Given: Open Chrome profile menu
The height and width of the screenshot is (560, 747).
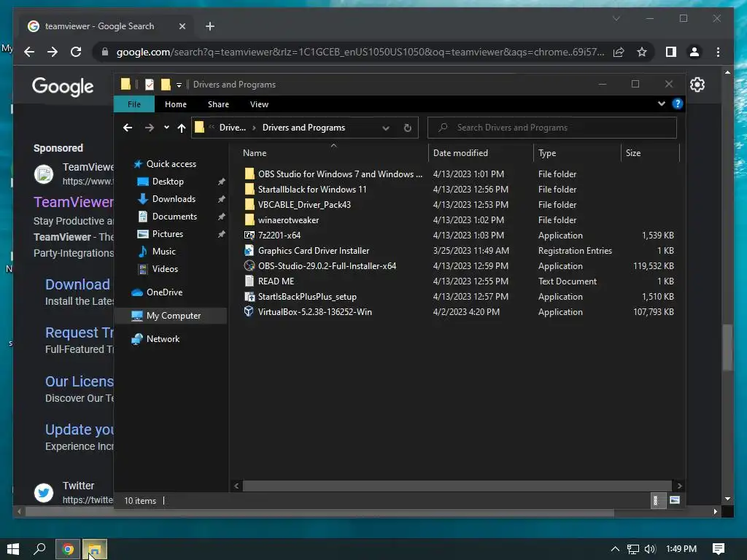Looking at the screenshot, I should click(x=694, y=52).
